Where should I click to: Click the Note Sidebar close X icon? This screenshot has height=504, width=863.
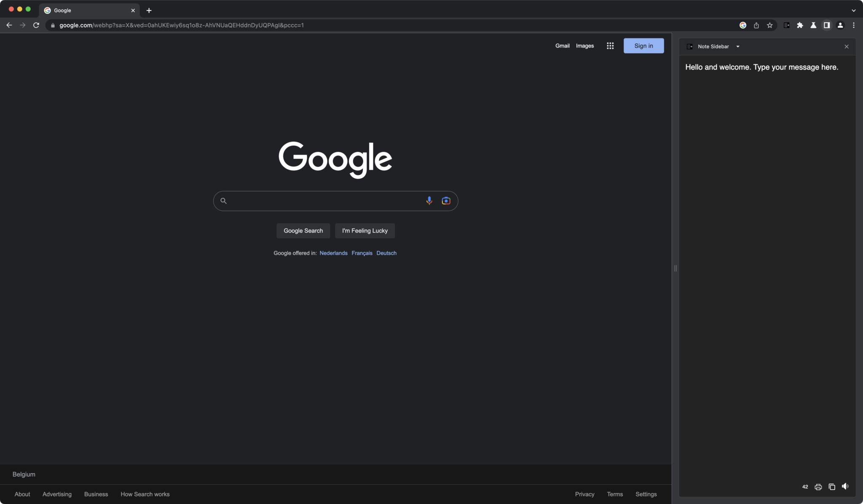(847, 47)
